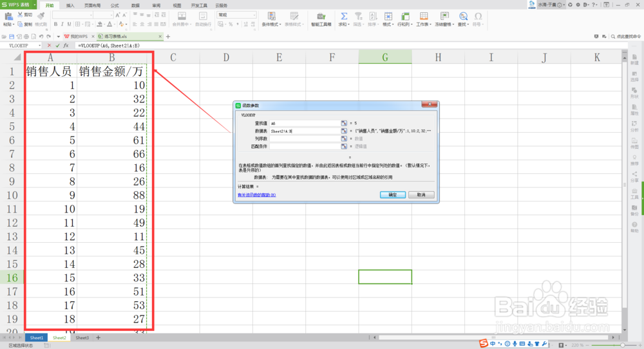This screenshot has height=349, width=644.
Task: Click the print icon in quick access bar
Action: (x=26, y=37)
